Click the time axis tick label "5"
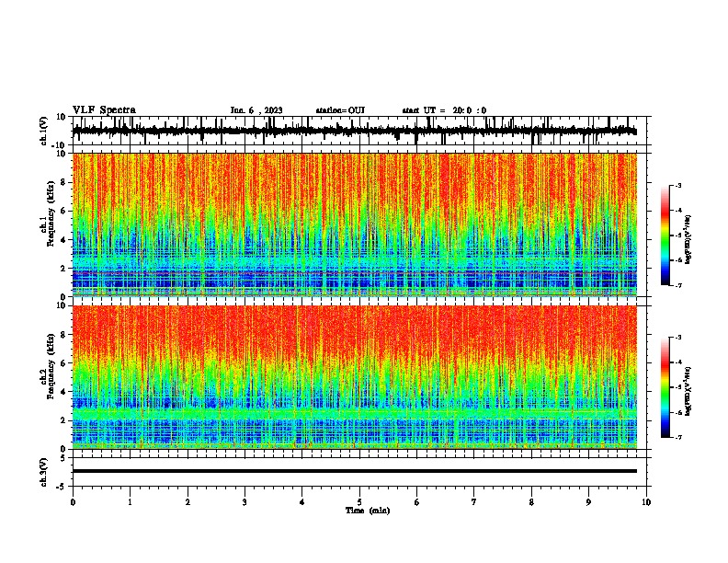The height and width of the screenshot is (563, 728). [x=359, y=502]
